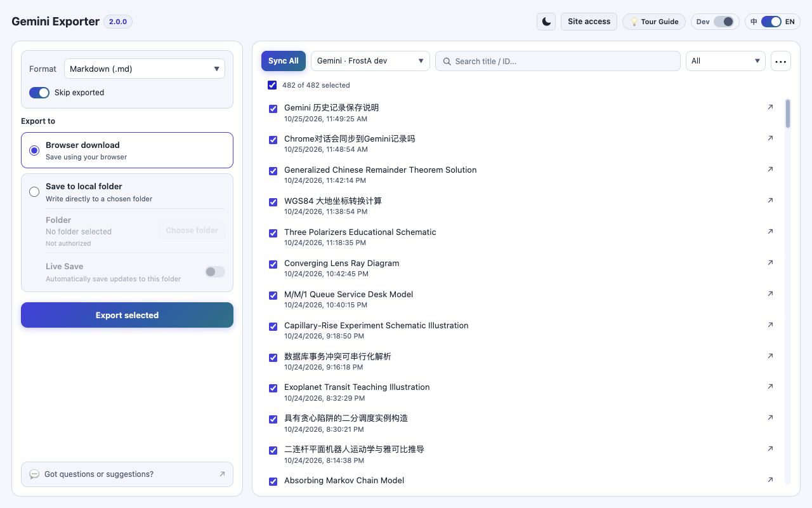
Task: Open the more options ellipsis menu
Action: click(x=781, y=61)
